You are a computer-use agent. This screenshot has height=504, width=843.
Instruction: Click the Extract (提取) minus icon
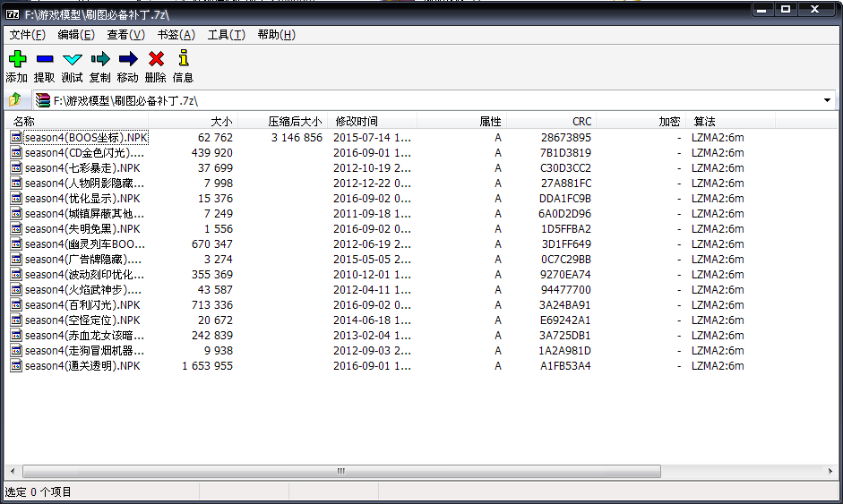pos(45,58)
